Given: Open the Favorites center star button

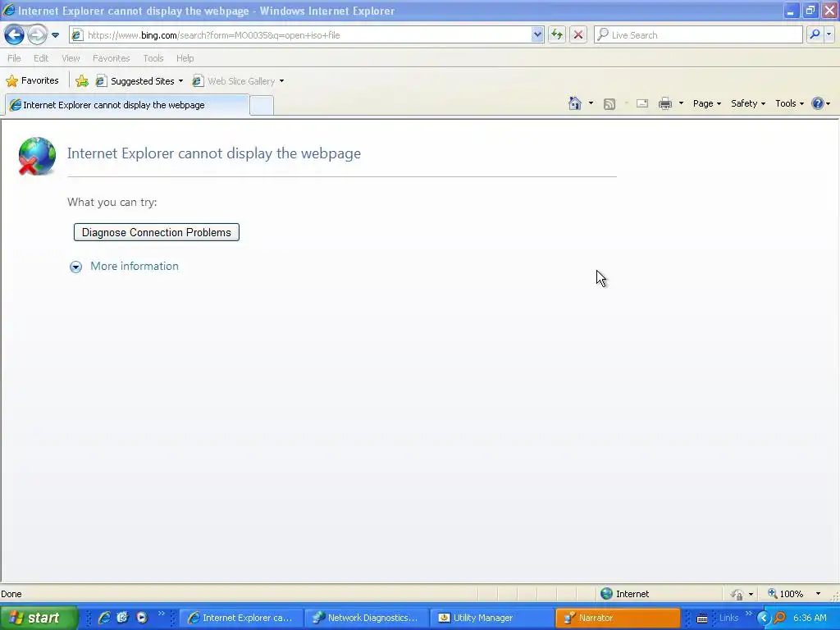Looking at the screenshot, I should (32, 81).
